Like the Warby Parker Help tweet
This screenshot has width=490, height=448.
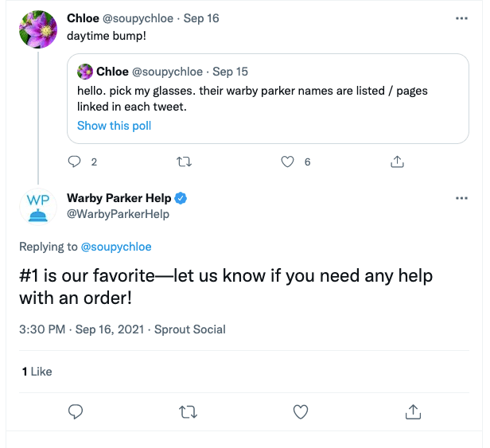pyautogui.click(x=301, y=411)
